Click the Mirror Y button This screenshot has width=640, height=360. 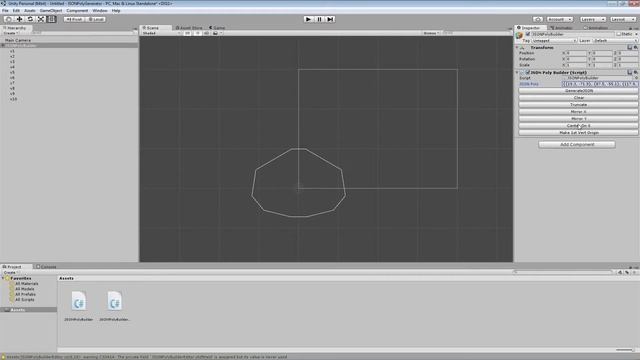(578, 118)
